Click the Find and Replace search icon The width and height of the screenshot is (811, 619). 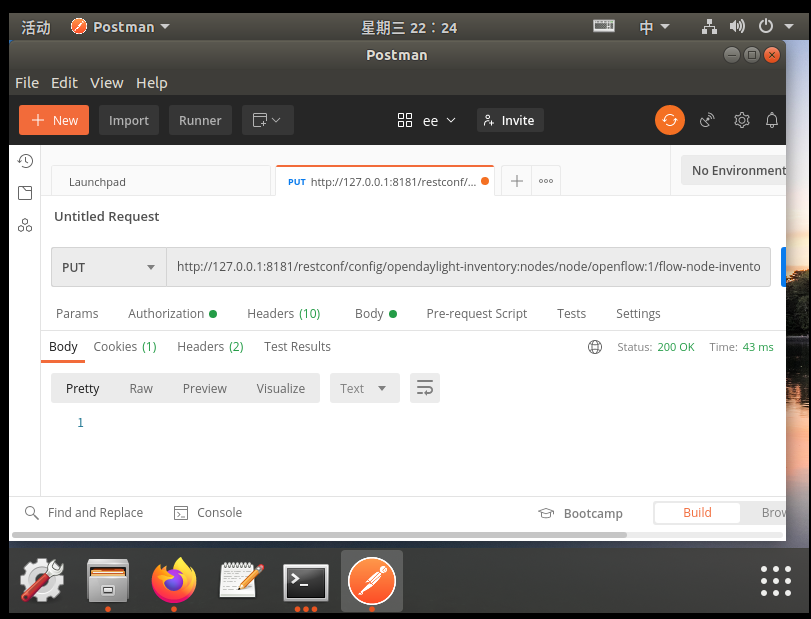click(32, 512)
